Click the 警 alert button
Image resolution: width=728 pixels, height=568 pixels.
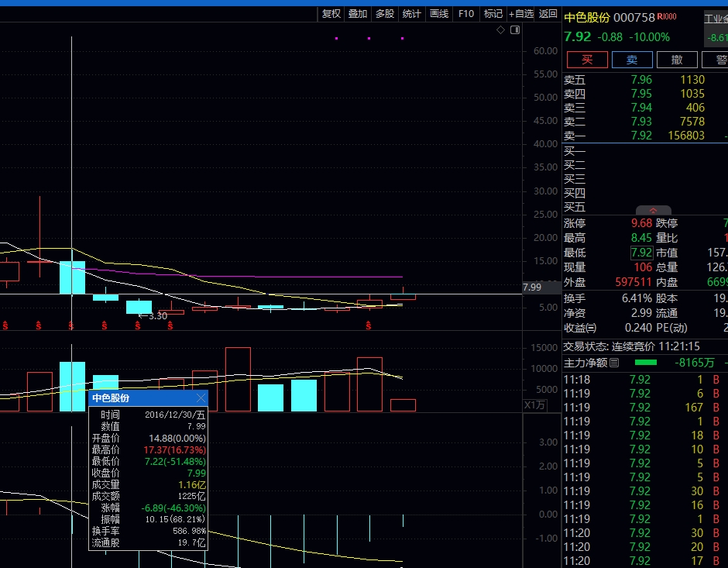pos(716,60)
